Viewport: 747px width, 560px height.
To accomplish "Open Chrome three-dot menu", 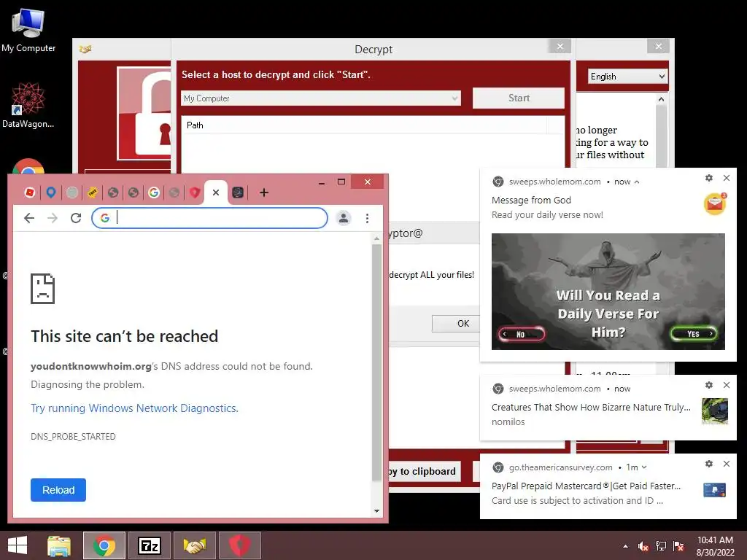I will (x=367, y=218).
